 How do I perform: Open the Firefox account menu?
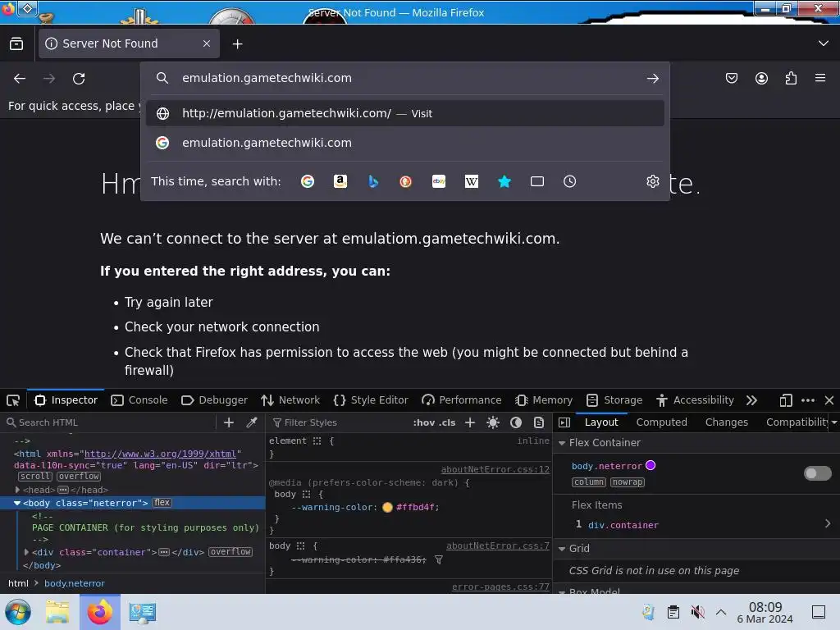761,78
